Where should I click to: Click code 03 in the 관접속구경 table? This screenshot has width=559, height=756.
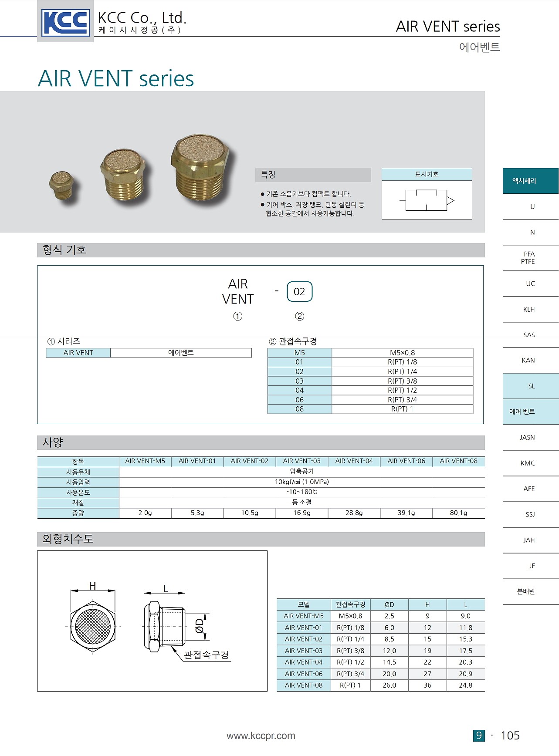300,381
